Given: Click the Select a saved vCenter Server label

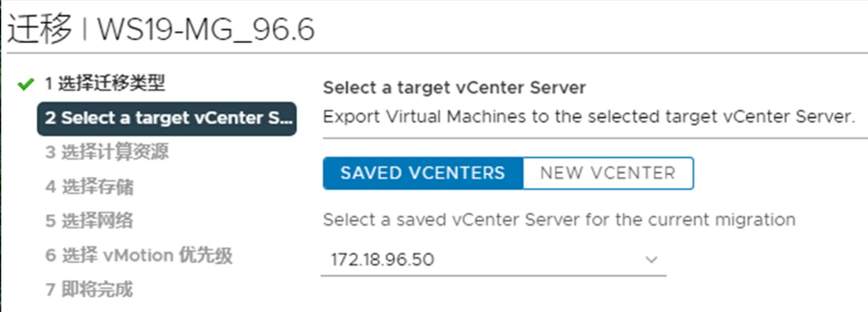Looking at the screenshot, I should pos(559,219).
